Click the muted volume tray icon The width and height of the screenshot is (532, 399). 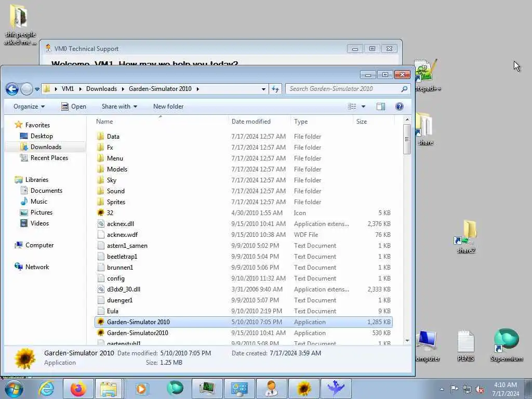coord(480,390)
